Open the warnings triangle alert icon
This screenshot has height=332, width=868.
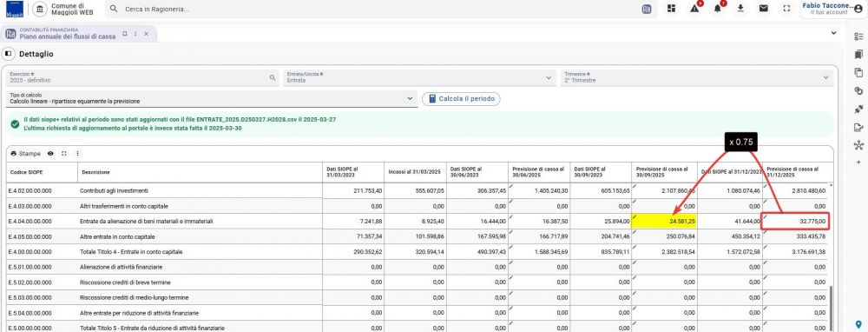[694, 9]
